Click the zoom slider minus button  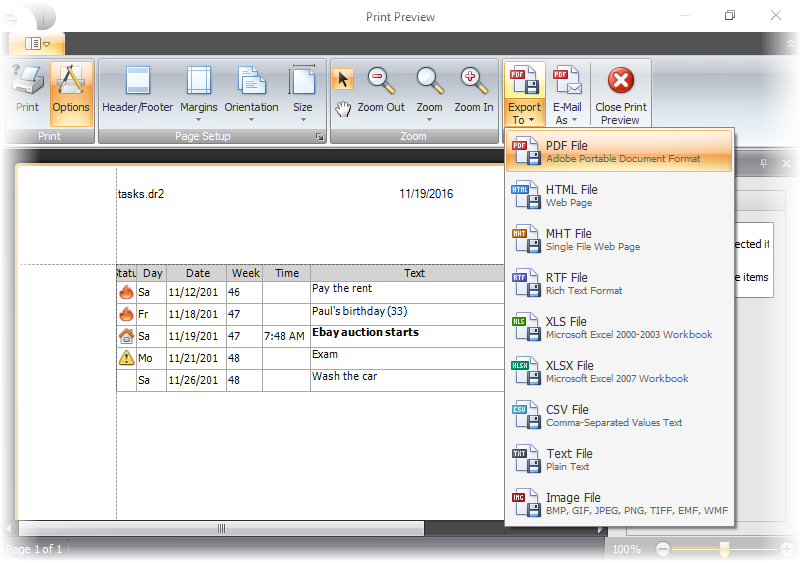663,549
